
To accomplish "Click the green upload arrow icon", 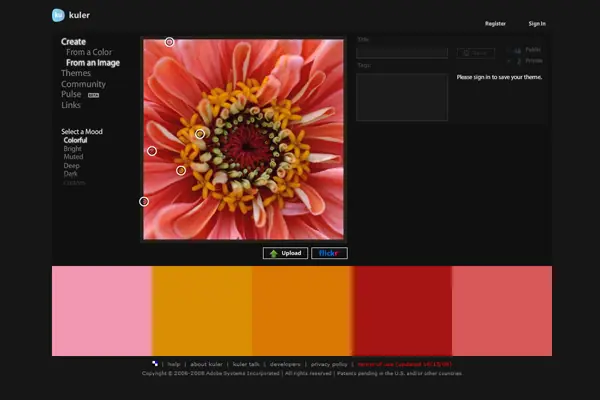I will [273, 253].
